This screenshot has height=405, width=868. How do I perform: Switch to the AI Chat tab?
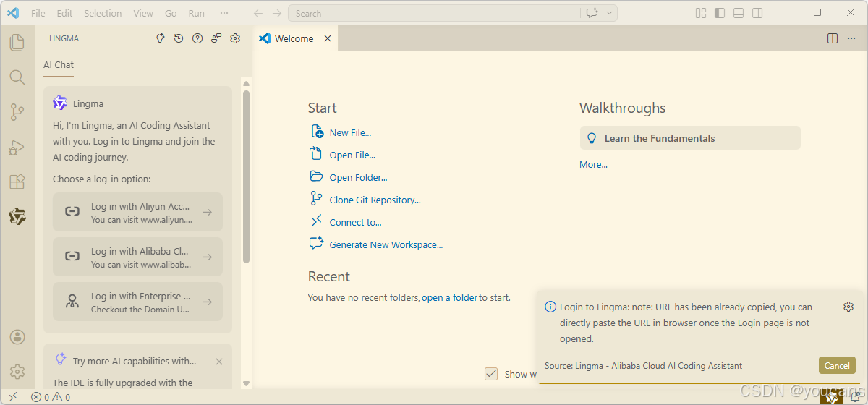[x=59, y=64]
